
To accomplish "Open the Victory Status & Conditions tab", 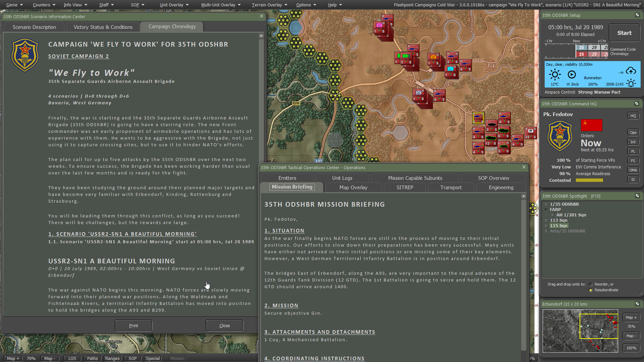I will coord(103,27).
